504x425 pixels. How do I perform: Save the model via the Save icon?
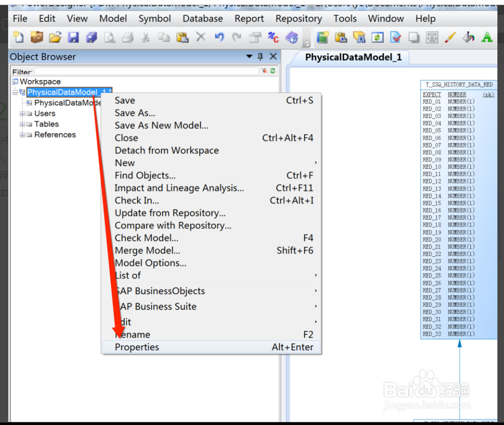coord(73,37)
